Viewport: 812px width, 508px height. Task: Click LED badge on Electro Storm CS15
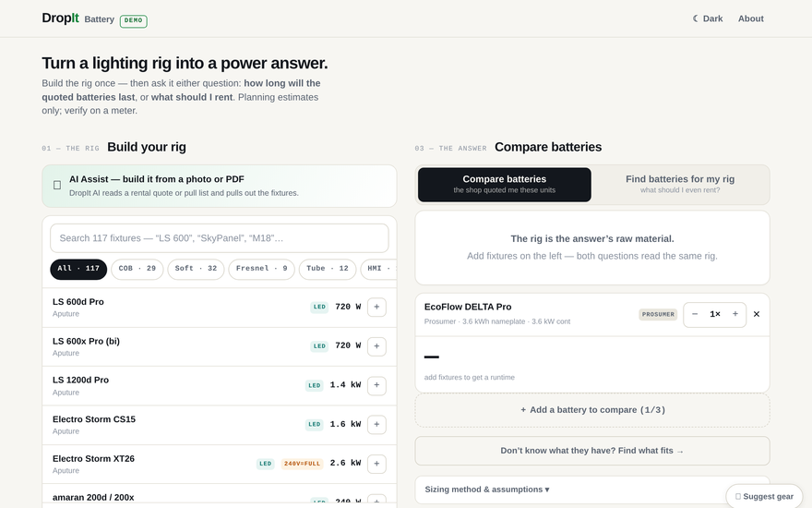pyautogui.click(x=315, y=424)
